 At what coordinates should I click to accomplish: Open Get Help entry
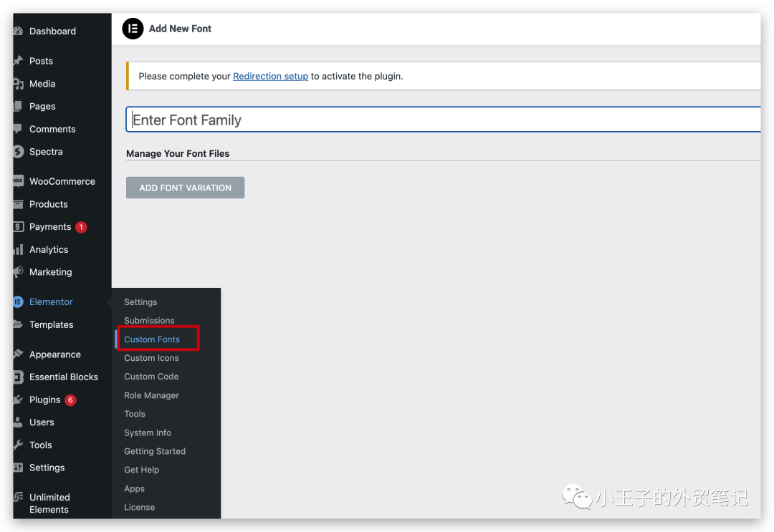(142, 470)
